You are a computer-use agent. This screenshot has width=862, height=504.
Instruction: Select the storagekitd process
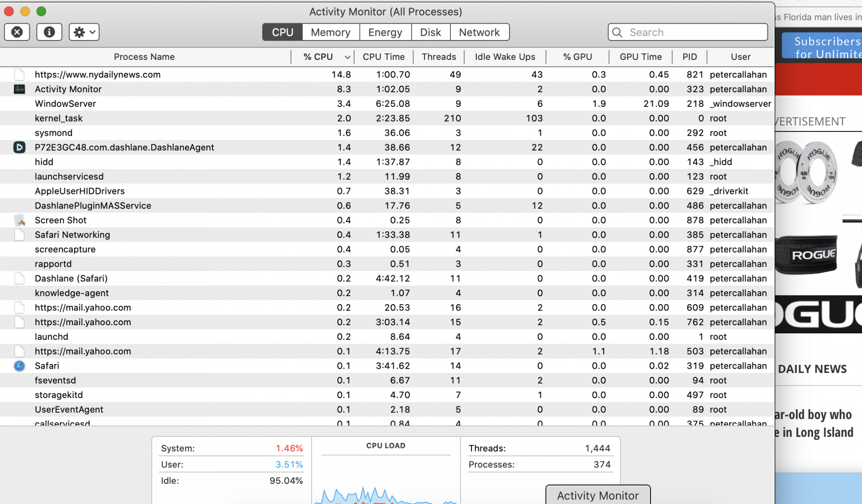click(387, 395)
